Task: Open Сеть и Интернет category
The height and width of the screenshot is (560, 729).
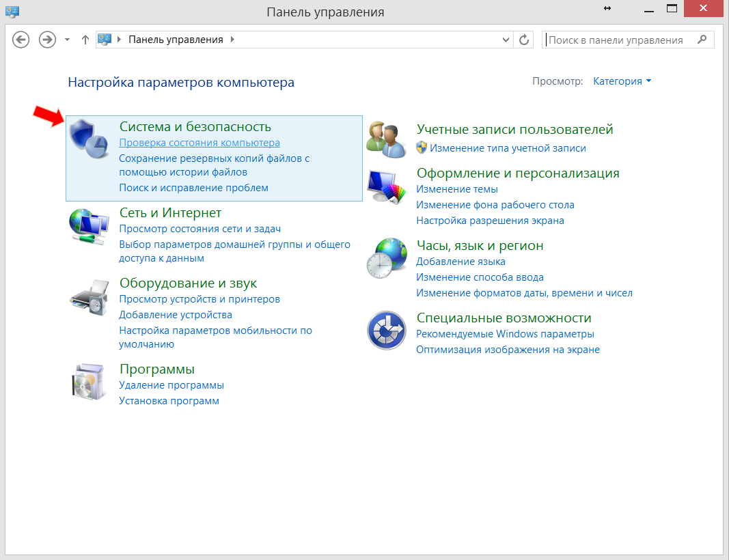Action: tap(170, 213)
